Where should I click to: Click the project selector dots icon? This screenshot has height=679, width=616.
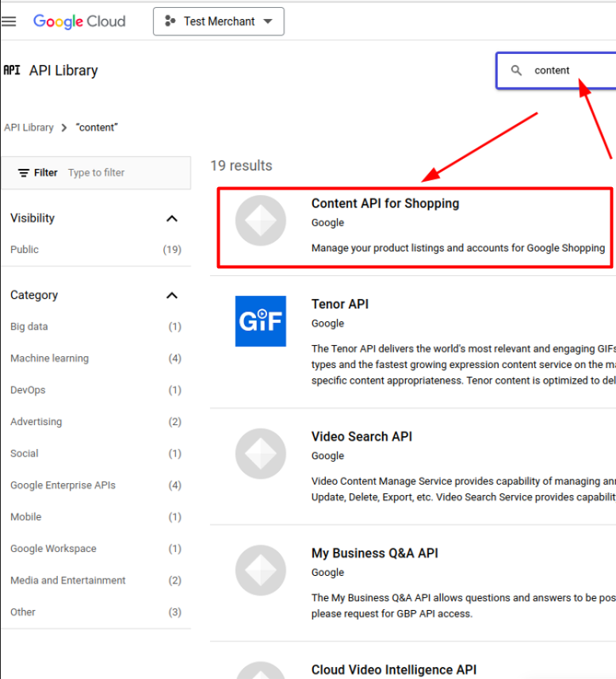(x=170, y=21)
